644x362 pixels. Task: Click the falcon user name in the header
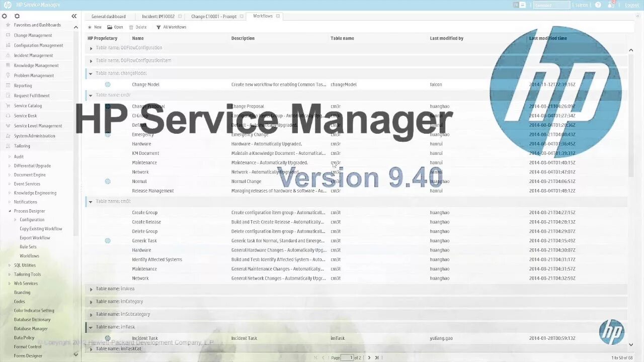click(581, 5)
